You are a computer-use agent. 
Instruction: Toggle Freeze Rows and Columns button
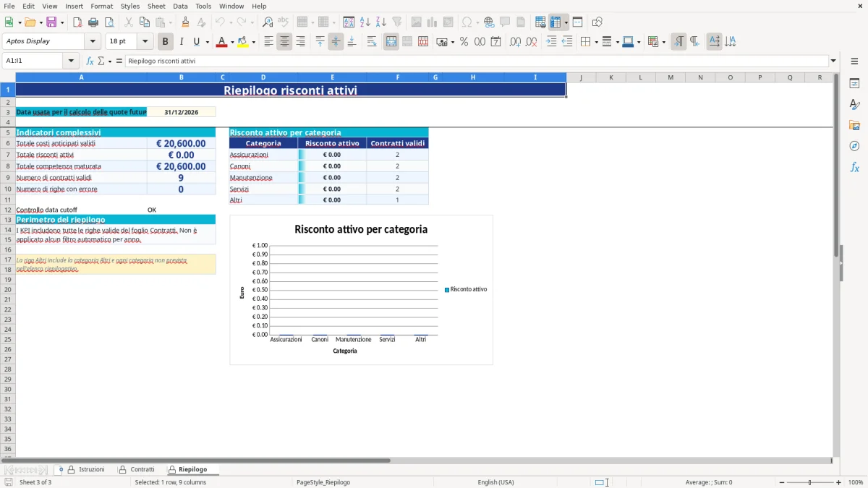tap(556, 22)
